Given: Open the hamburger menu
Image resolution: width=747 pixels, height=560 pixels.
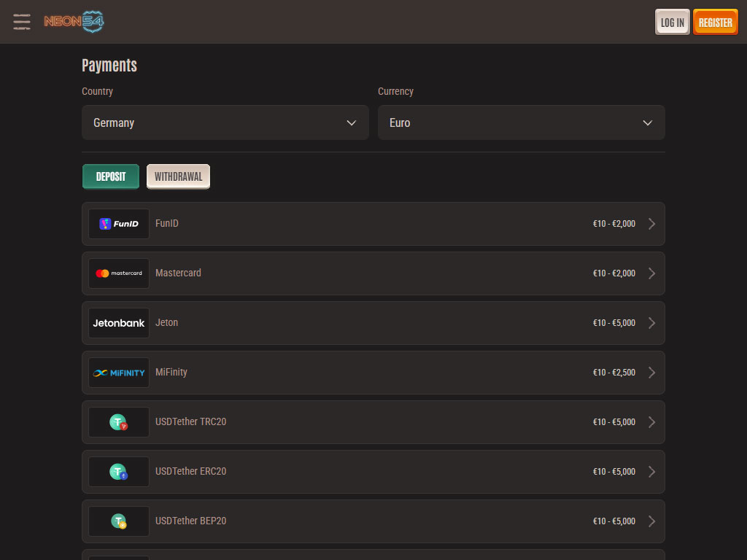Looking at the screenshot, I should click(x=22, y=22).
